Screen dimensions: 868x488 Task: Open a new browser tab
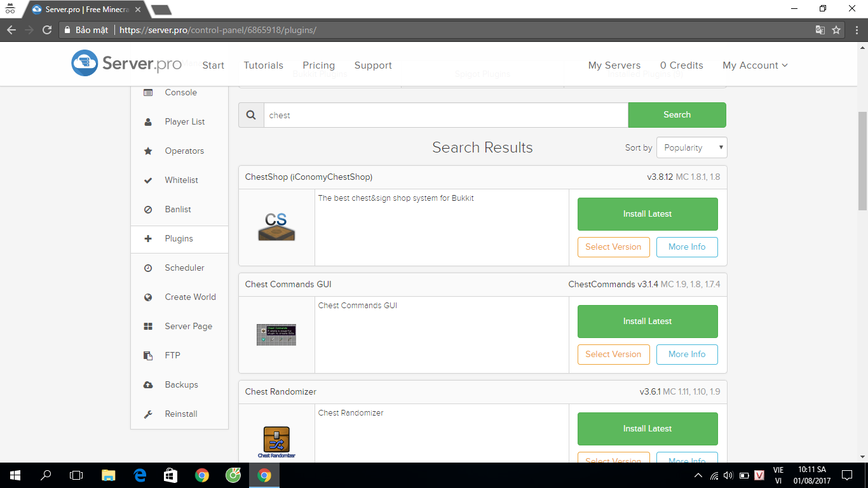click(161, 10)
